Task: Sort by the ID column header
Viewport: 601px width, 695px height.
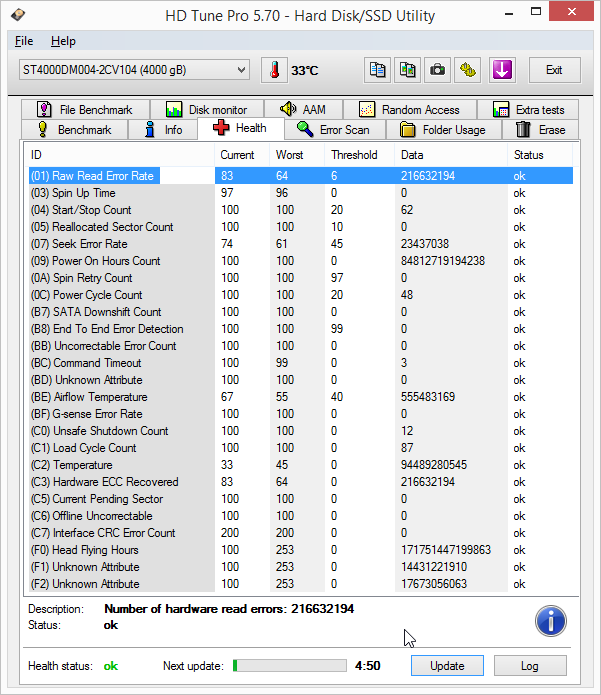Action: click(x=120, y=155)
